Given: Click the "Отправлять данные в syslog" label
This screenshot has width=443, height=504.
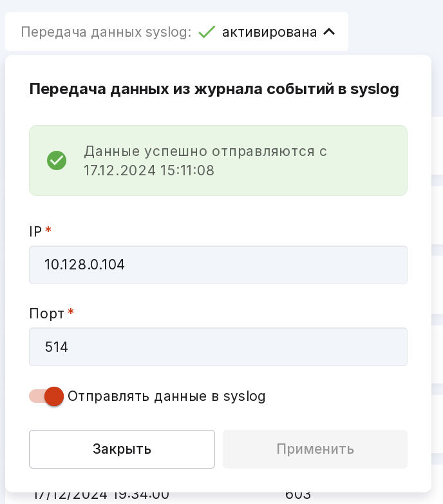Looking at the screenshot, I should pos(166,396).
